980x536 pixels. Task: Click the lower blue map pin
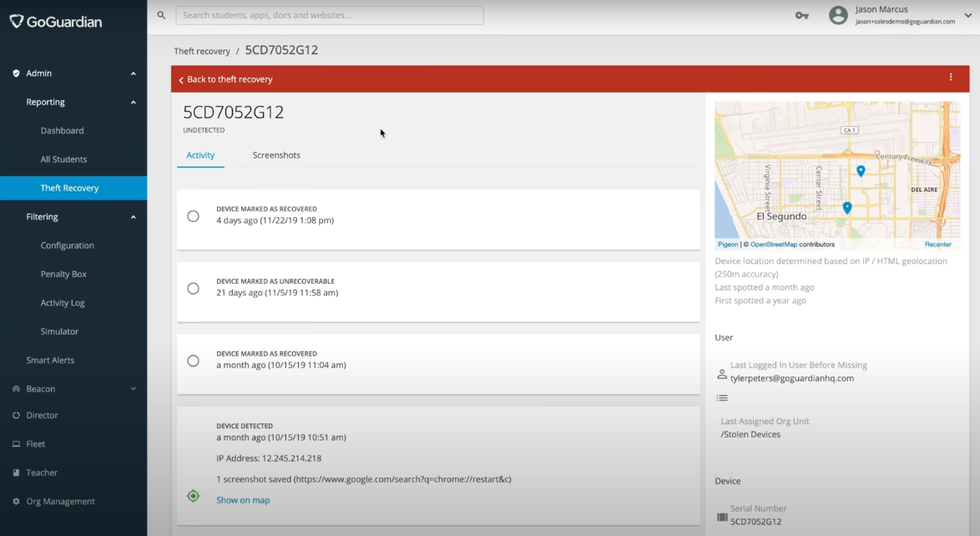[847, 208]
